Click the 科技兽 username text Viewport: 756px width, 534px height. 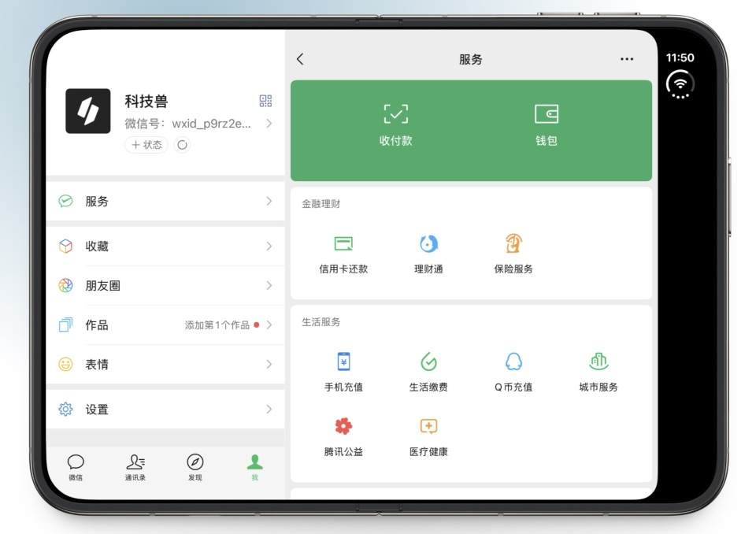tap(146, 102)
